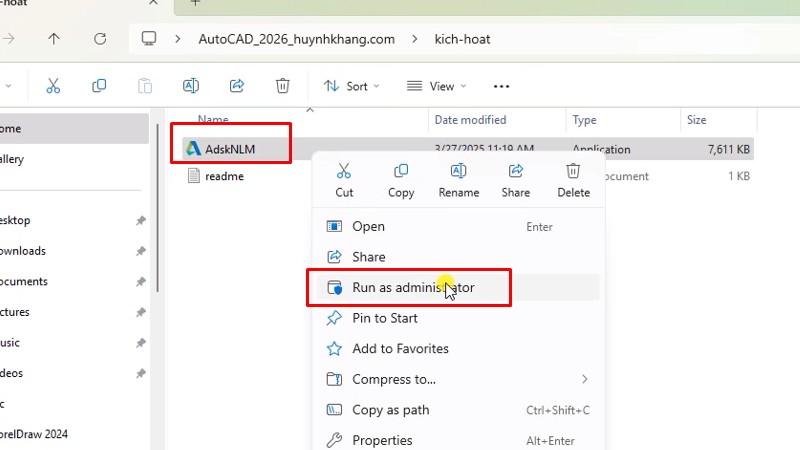Click kich-hoat in the address breadcrumb
Image resolution: width=800 pixels, height=450 pixels.
(x=462, y=40)
